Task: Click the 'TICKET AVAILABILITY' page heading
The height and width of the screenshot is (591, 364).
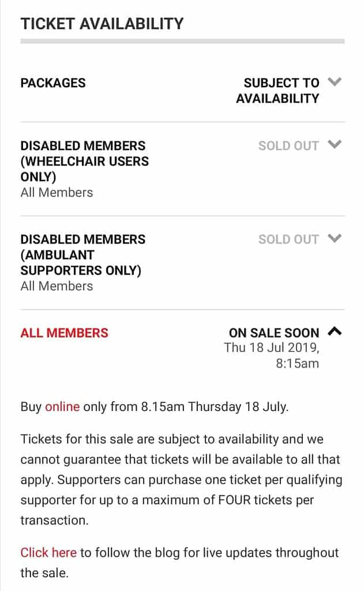Action: click(x=102, y=24)
